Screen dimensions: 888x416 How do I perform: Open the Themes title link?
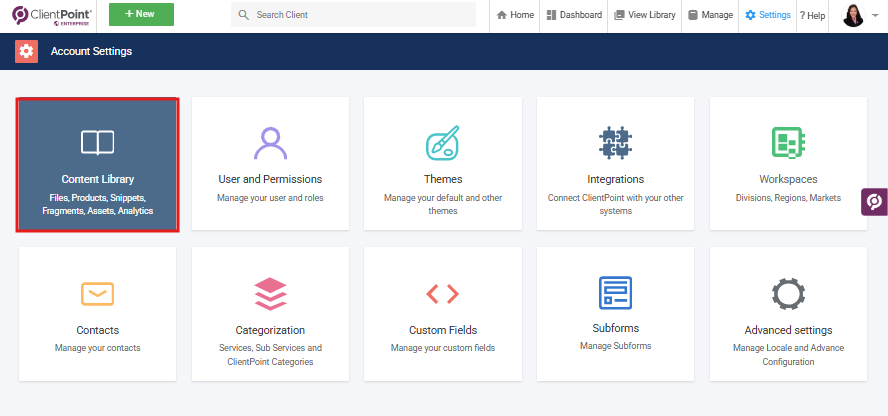[x=443, y=179]
